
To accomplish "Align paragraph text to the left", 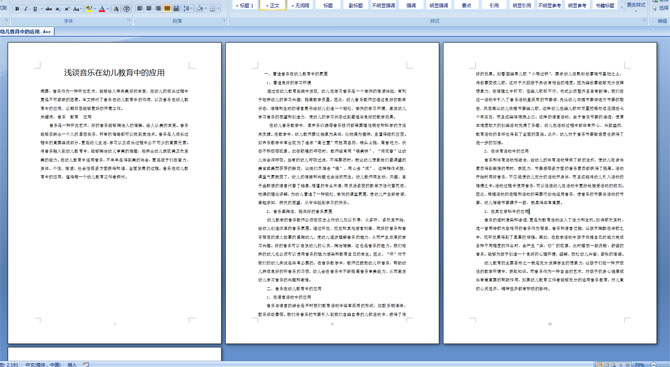I will (x=139, y=9).
